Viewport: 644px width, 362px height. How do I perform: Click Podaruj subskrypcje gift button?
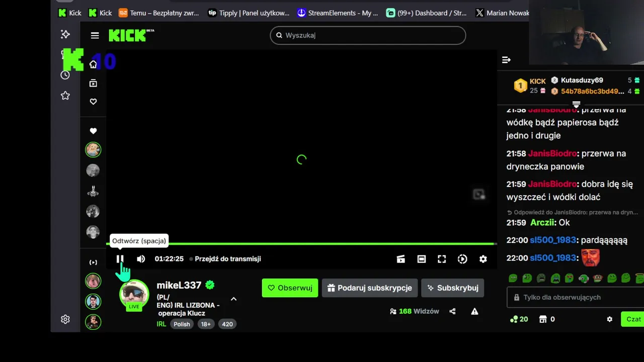pos(370,288)
